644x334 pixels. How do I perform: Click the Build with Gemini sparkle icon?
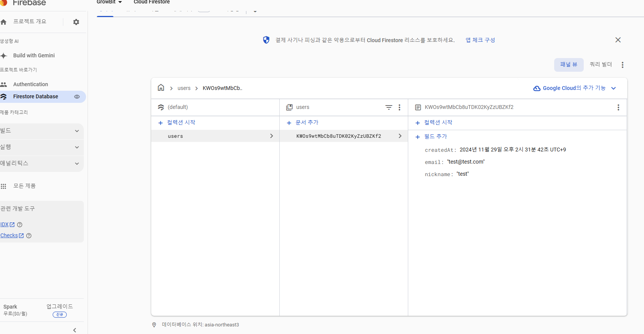(x=4, y=56)
